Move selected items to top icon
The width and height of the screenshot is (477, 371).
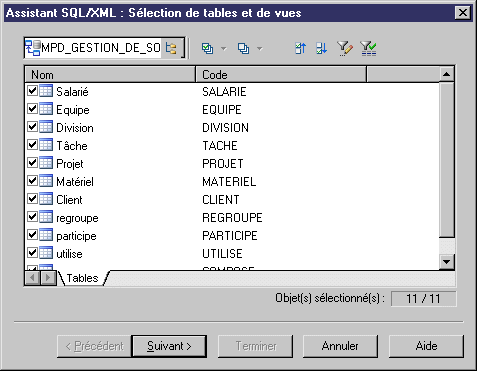pos(300,49)
